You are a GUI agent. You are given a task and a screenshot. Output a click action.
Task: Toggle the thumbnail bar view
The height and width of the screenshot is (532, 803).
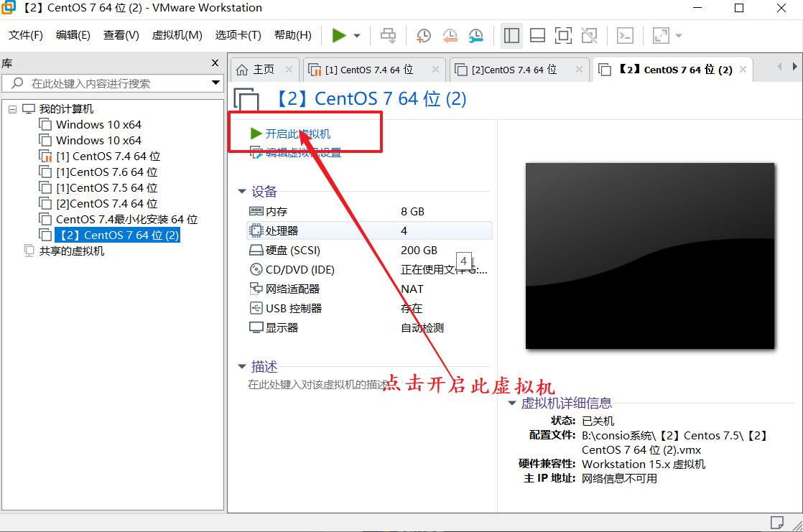tap(537, 35)
